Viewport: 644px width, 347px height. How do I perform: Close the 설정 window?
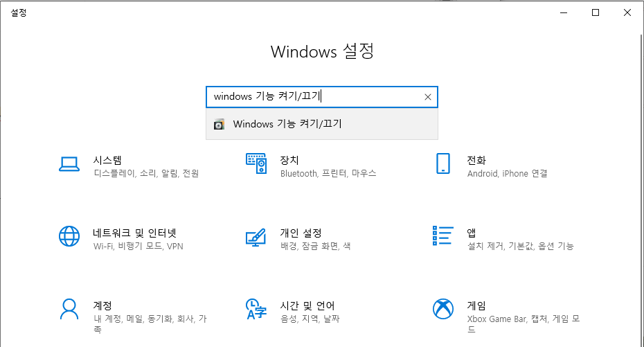(x=627, y=12)
